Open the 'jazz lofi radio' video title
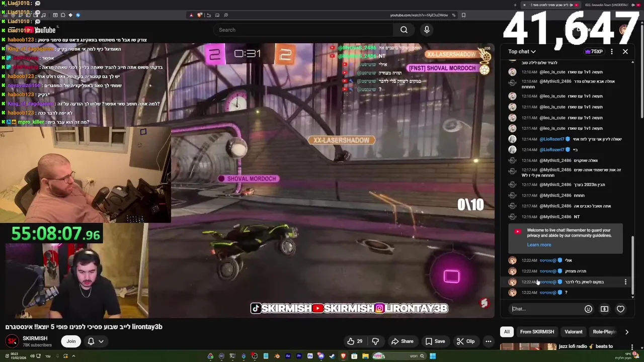This screenshot has width=644, height=362. click(586, 346)
